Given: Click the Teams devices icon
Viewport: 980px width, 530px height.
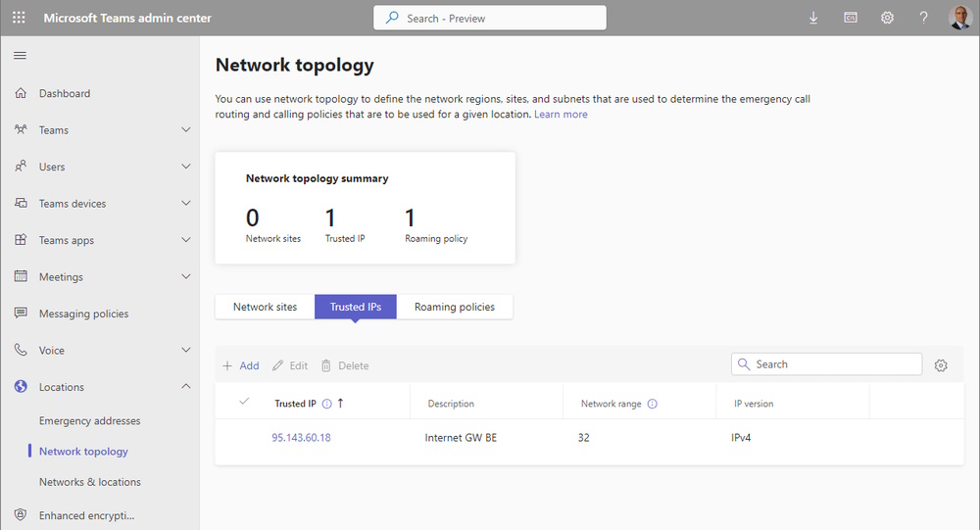Looking at the screenshot, I should pos(21,203).
